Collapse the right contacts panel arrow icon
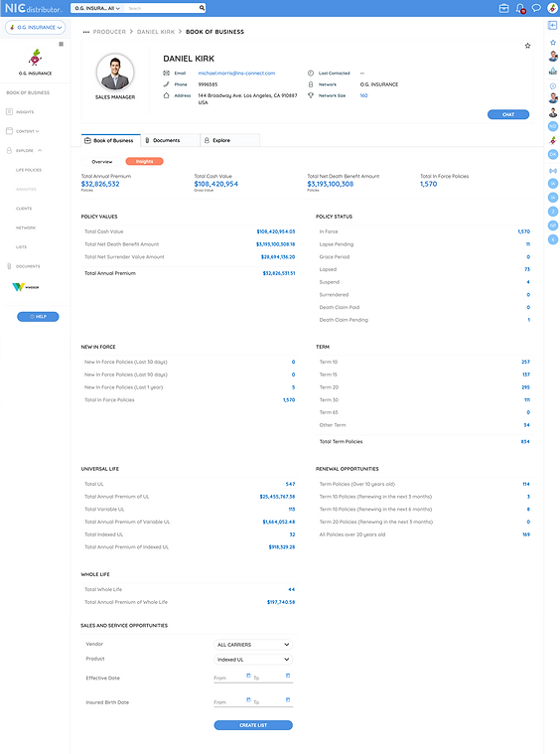The width and height of the screenshot is (560, 754). tap(553, 25)
